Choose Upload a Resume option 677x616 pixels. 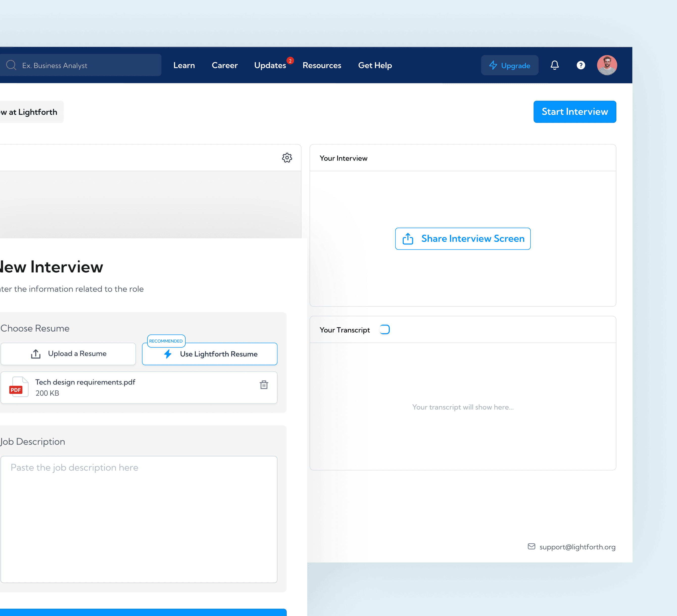(x=68, y=354)
